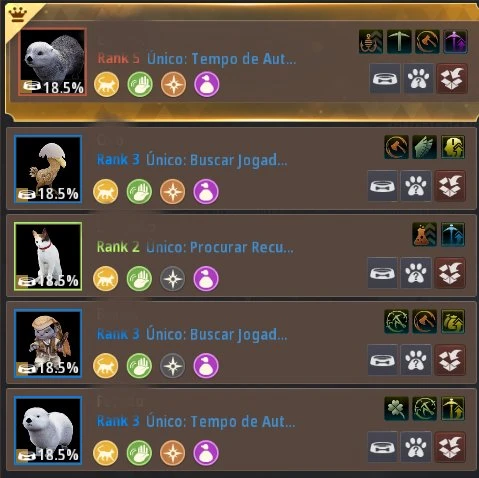
Task: Toggle the purple bag circle on the last polar bear
Action: click(206, 453)
